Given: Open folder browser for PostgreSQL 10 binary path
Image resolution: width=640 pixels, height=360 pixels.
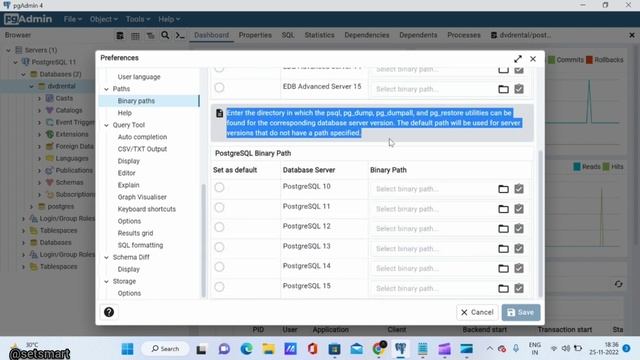Looking at the screenshot, I should [x=503, y=189].
